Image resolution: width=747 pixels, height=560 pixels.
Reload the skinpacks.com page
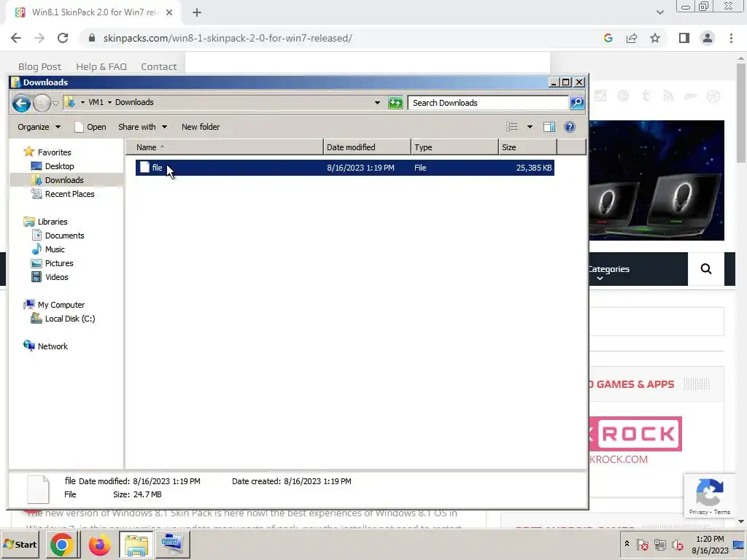pyautogui.click(x=63, y=38)
